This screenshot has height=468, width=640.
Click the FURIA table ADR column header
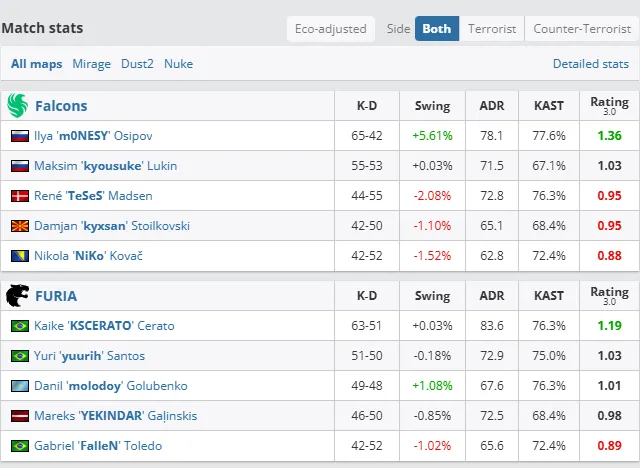tap(492, 295)
